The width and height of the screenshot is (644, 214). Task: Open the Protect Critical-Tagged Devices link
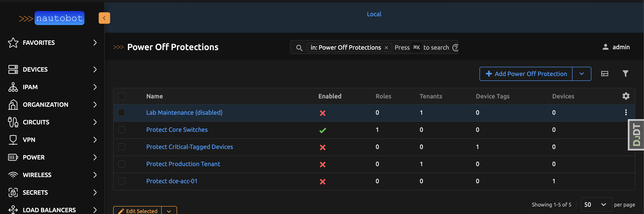(190, 147)
